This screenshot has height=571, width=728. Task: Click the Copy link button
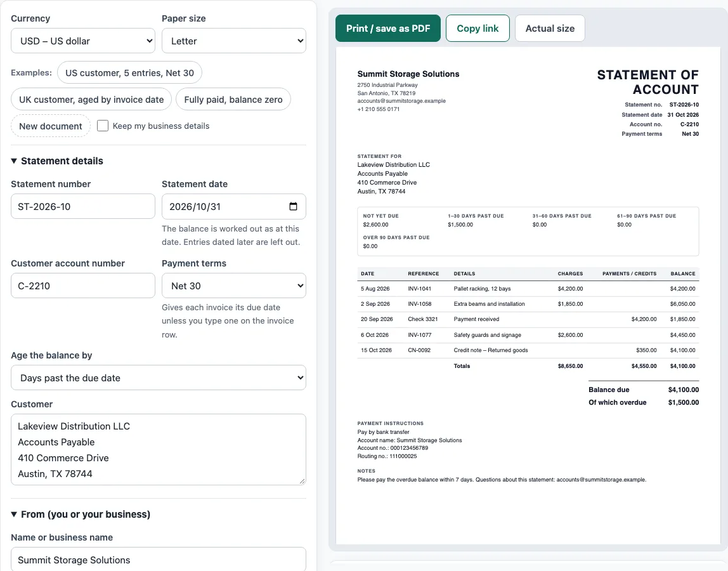(478, 29)
